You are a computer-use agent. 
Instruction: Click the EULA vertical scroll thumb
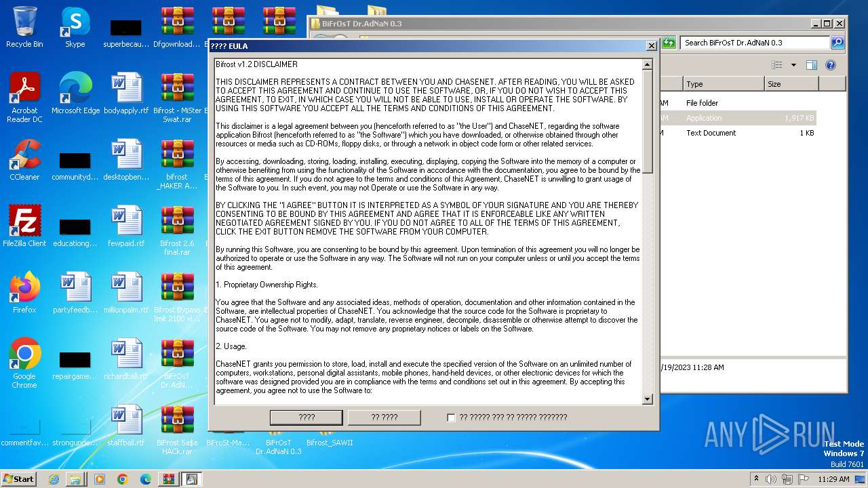coord(647,122)
